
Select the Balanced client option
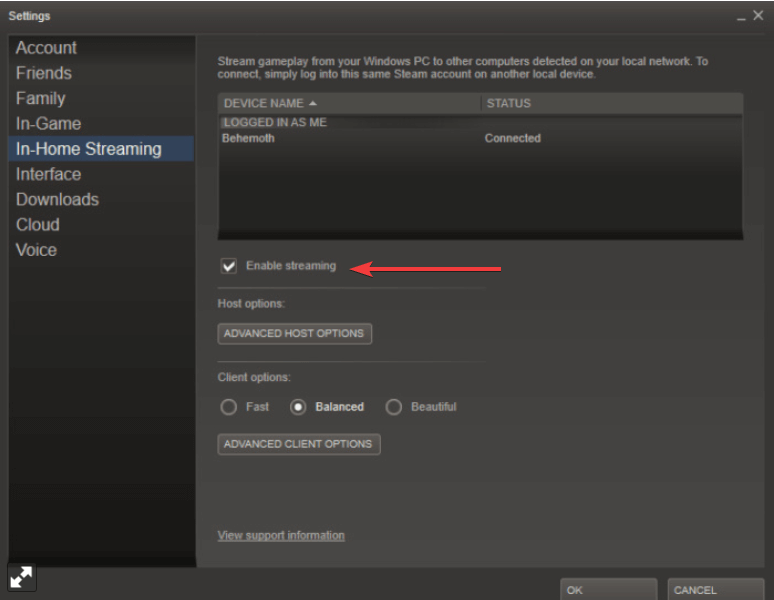point(298,407)
